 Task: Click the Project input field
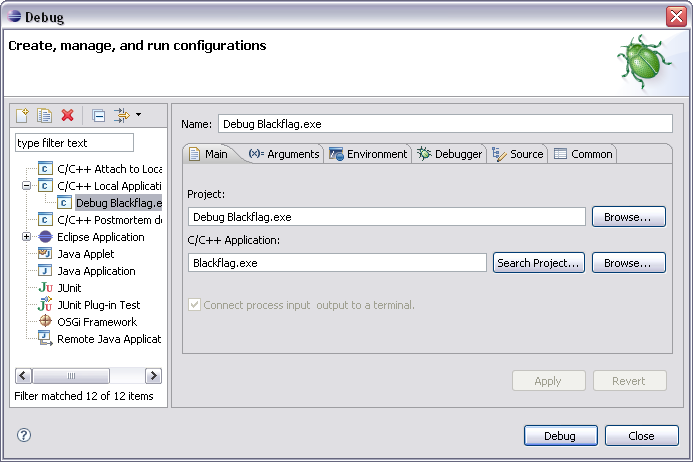[x=387, y=217]
